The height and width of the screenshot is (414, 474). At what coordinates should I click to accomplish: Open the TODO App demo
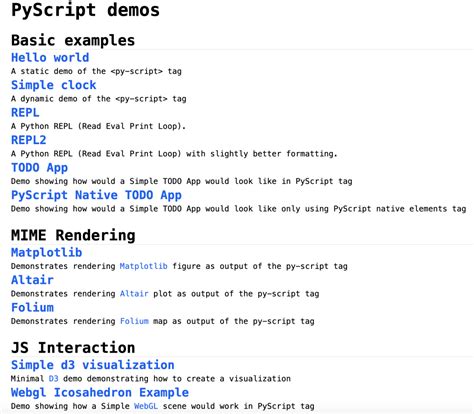39,168
